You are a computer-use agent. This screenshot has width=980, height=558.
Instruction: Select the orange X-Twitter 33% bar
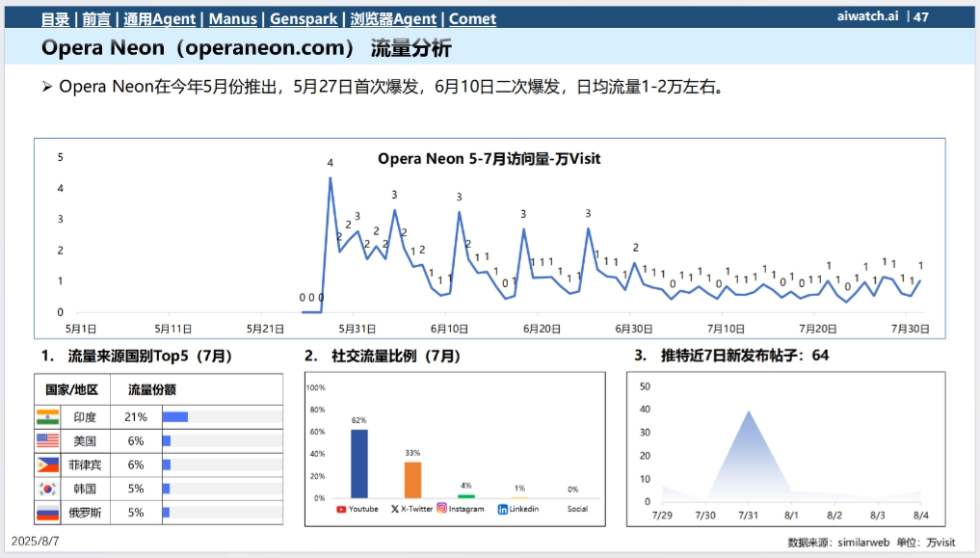[x=413, y=480]
